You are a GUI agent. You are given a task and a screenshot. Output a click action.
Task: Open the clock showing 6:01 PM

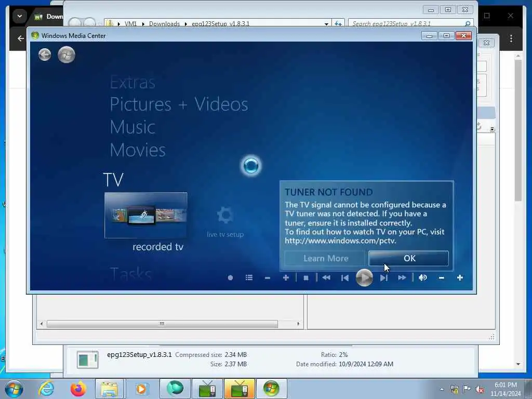[506, 389]
